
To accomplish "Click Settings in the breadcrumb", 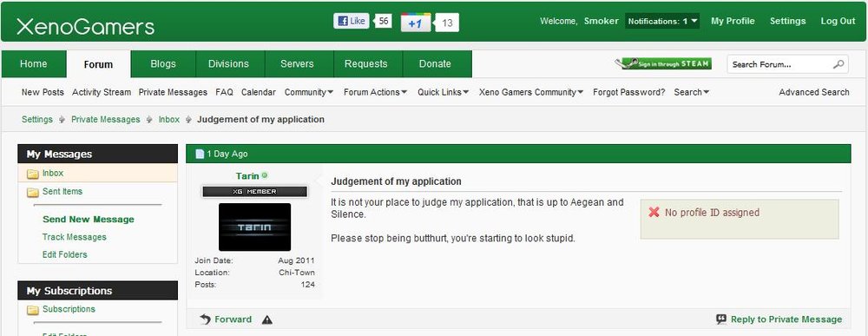I will 37,120.
